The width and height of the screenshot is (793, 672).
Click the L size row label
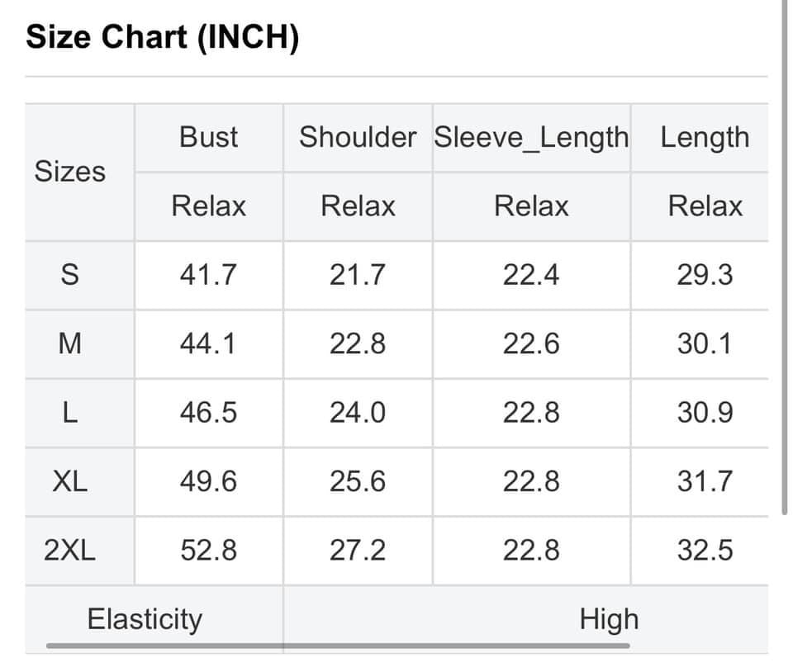[70, 412]
